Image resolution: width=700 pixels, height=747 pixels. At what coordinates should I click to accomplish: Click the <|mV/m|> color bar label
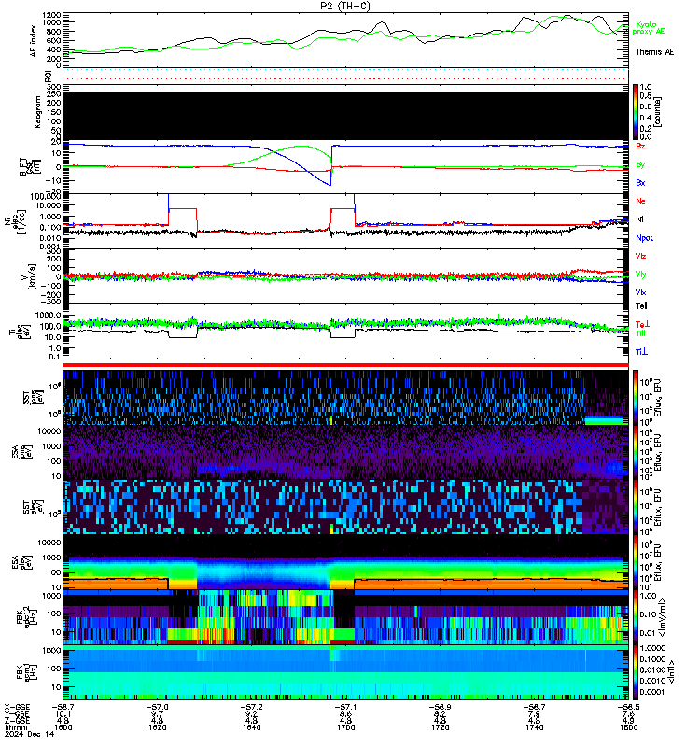tap(663, 617)
